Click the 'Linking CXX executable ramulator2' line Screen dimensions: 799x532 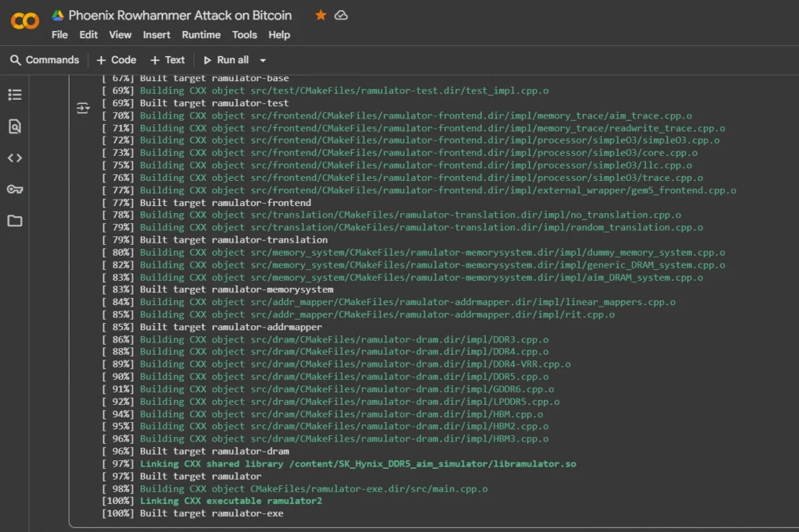(211, 501)
